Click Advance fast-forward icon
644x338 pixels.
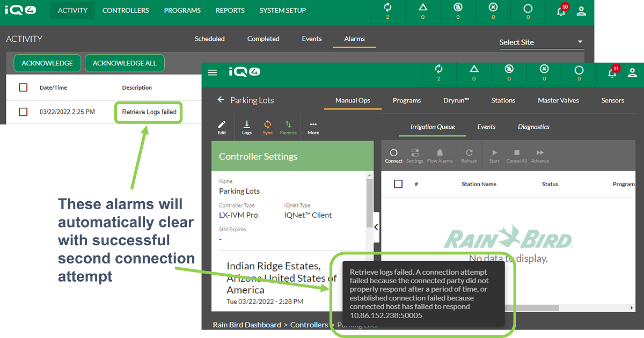[x=540, y=156]
